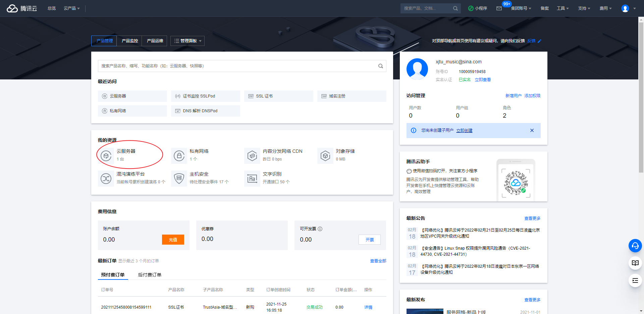This screenshot has height=314, width=644.
Task: Click the 私有网络 lock icon in 我的资源
Action: [x=179, y=156]
